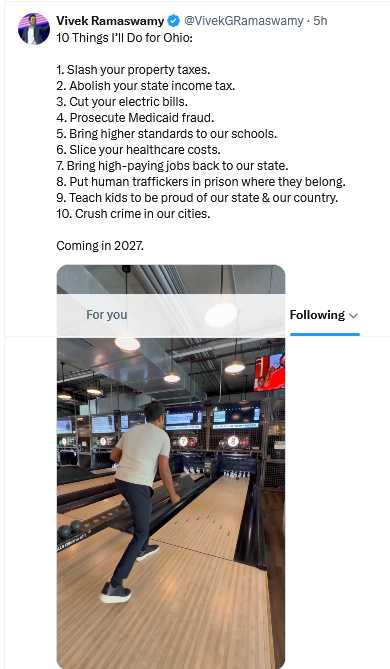The height and width of the screenshot is (669, 390).
Task: Click the 'Put human traffickers in prison' line
Action: [x=201, y=182]
